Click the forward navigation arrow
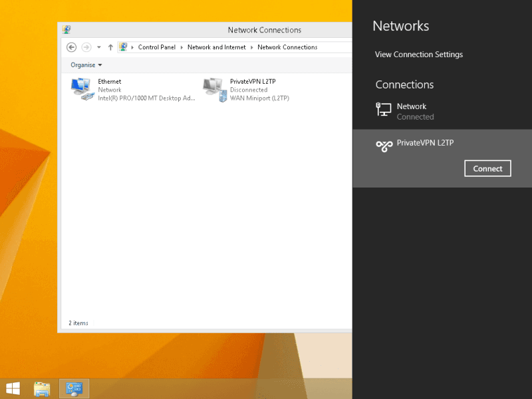The height and width of the screenshot is (399, 532). 86,47
